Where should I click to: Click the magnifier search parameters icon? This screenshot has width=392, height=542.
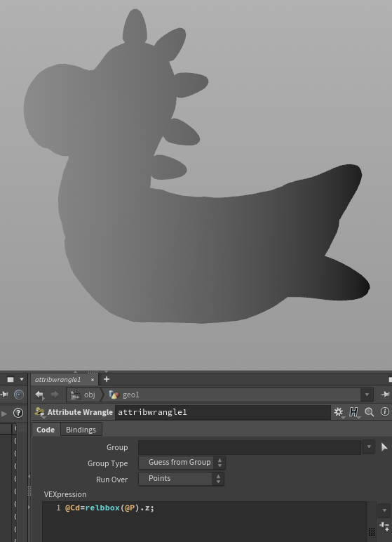[x=369, y=412]
